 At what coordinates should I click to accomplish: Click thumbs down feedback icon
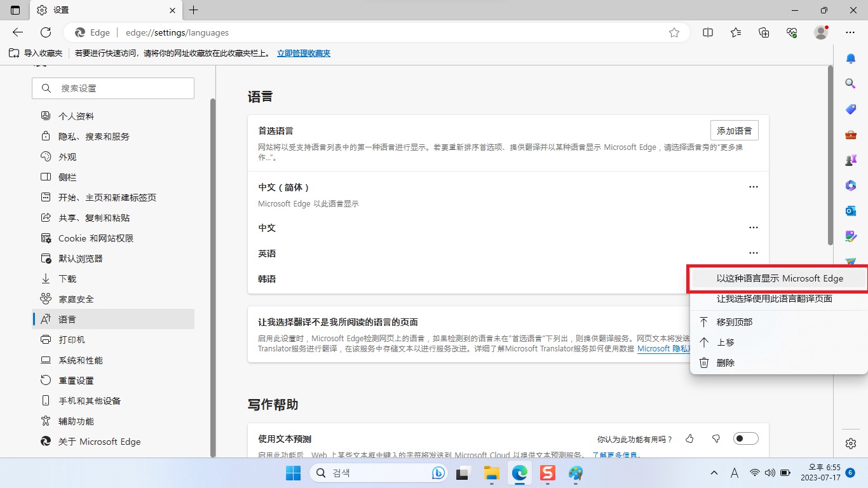[x=716, y=439]
